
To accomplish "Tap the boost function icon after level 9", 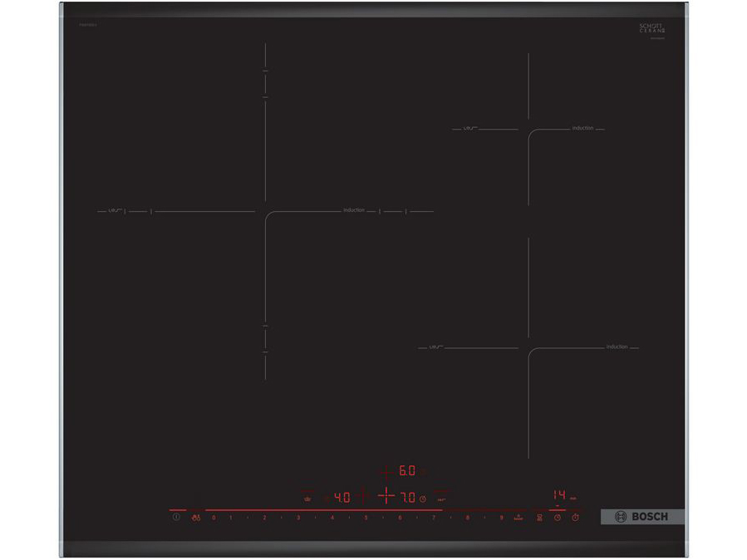I will click(518, 518).
